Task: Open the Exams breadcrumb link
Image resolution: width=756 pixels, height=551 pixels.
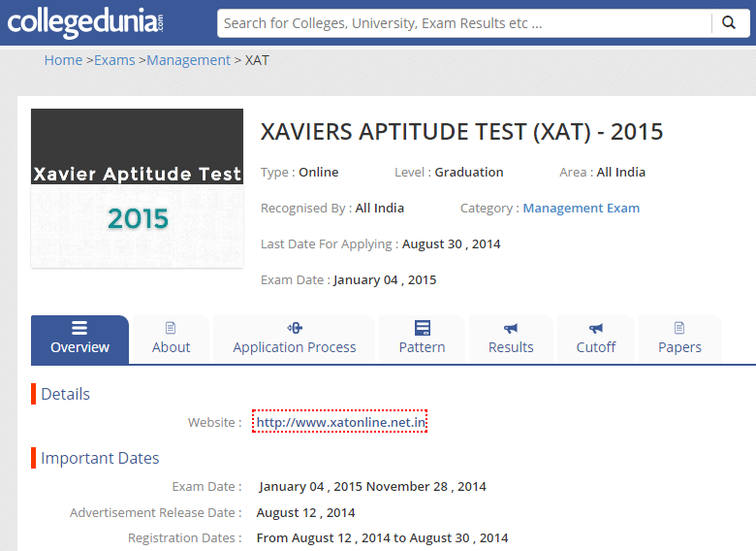Action: [114, 60]
